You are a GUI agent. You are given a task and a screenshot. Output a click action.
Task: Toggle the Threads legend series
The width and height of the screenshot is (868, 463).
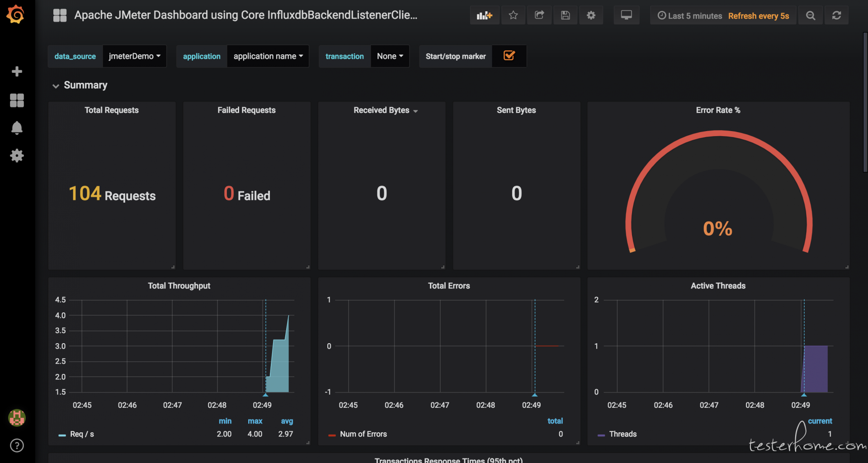tap(623, 434)
